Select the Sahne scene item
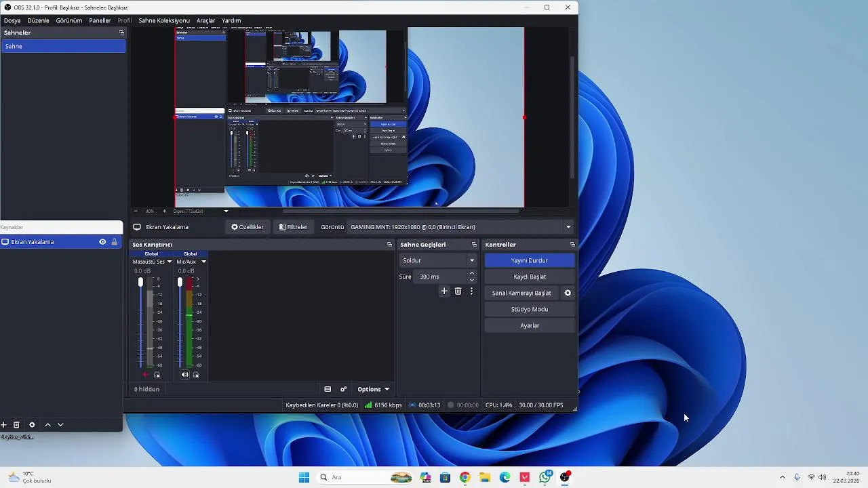868x488 pixels. pos(63,46)
